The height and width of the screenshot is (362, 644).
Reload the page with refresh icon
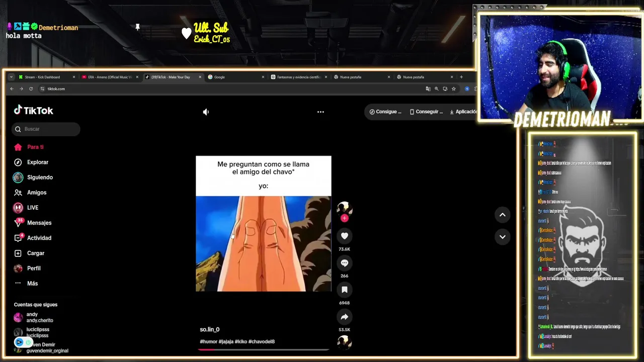(31, 89)
